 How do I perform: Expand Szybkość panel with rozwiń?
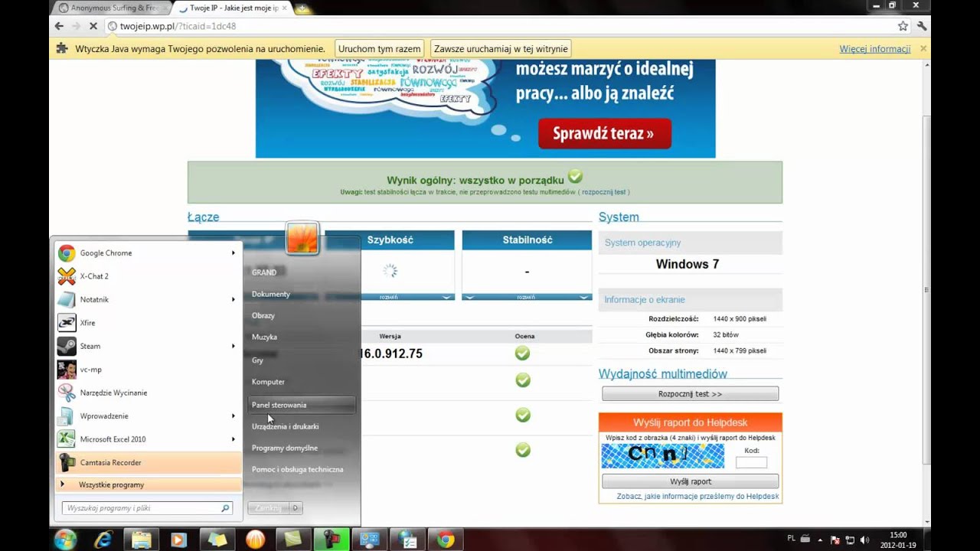click(389, 297)
